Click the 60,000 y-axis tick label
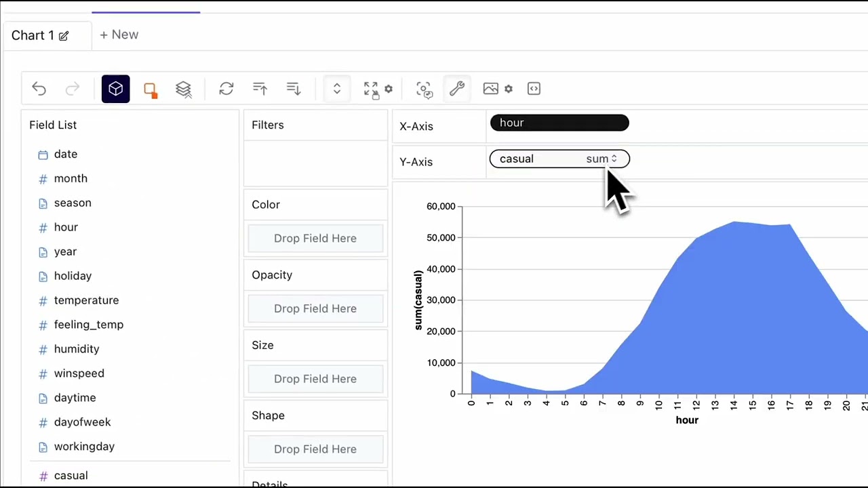This screenshot has width=868, height=488. [441, 206]
